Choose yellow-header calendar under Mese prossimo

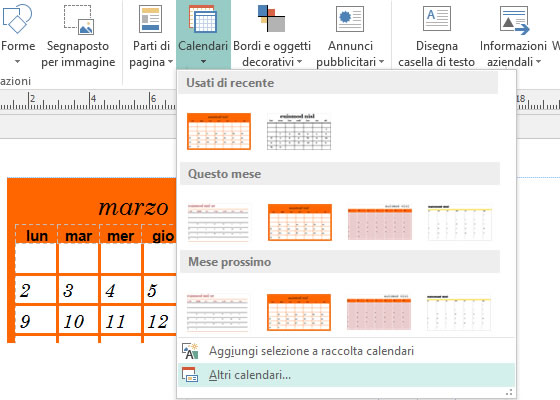coord(459,312)
